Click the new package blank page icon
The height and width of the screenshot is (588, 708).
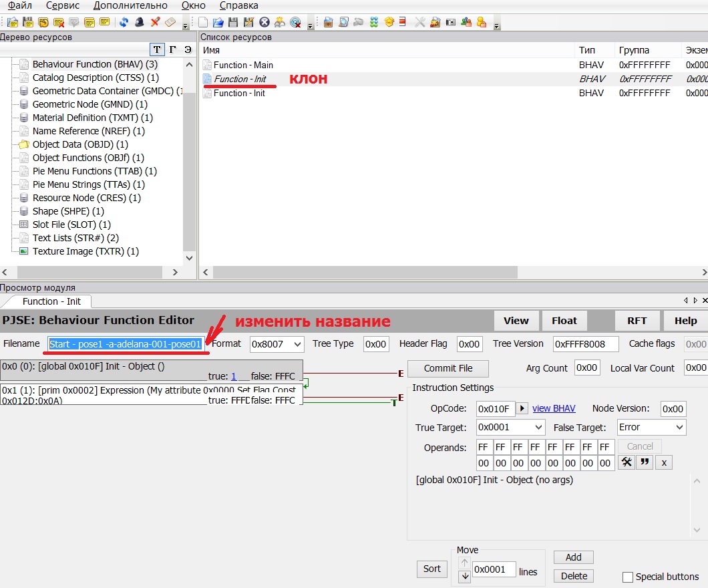tap(204, 22)
